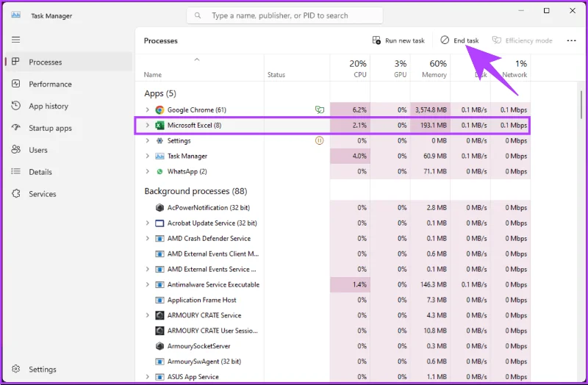Screen dimensions: 588x385
Task: Expand the Settings app process group
Action: click(x=148, y=140)
